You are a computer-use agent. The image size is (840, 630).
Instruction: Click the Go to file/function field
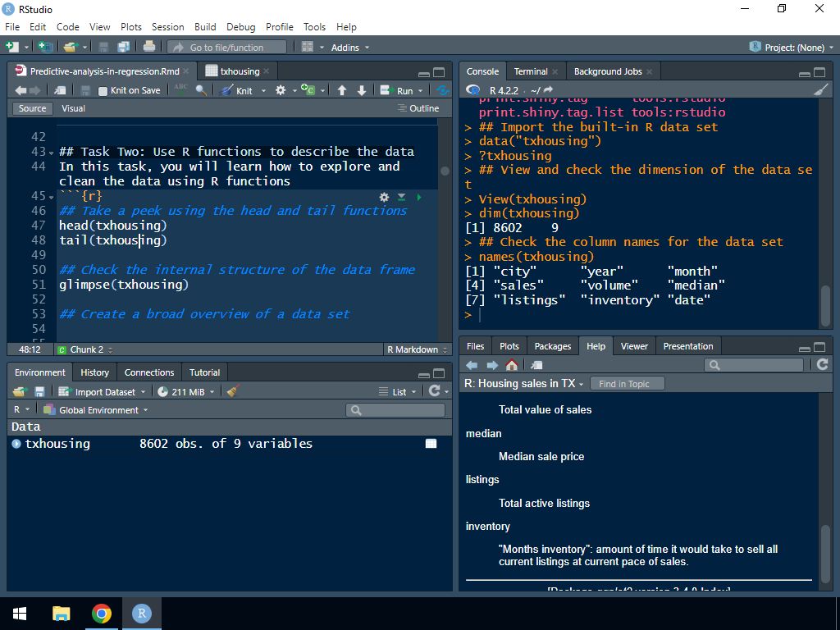point(227,48)
